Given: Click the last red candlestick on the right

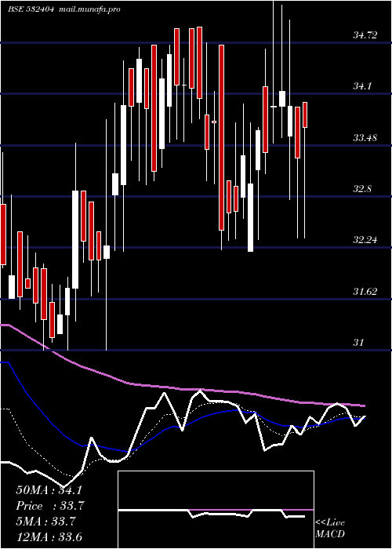Looking at the screenshot, I should pos(305,115).
